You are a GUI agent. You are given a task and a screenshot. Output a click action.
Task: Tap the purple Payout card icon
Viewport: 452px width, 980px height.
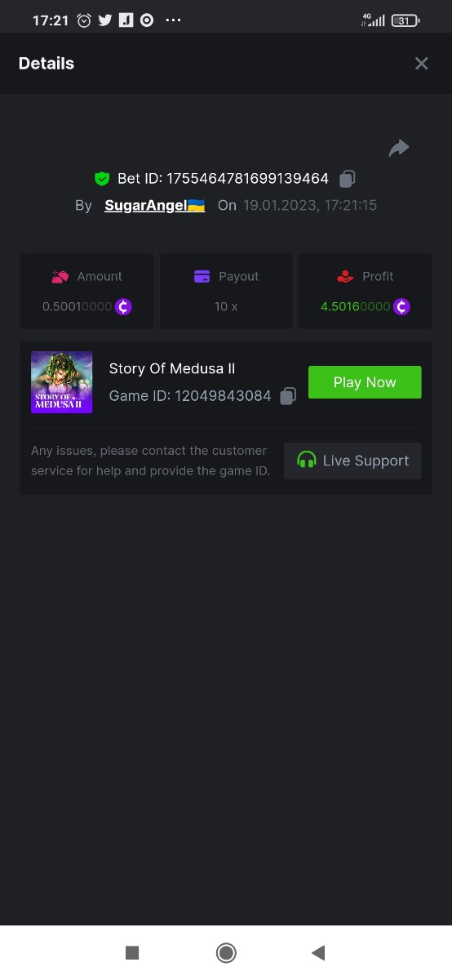click(202, 277)
